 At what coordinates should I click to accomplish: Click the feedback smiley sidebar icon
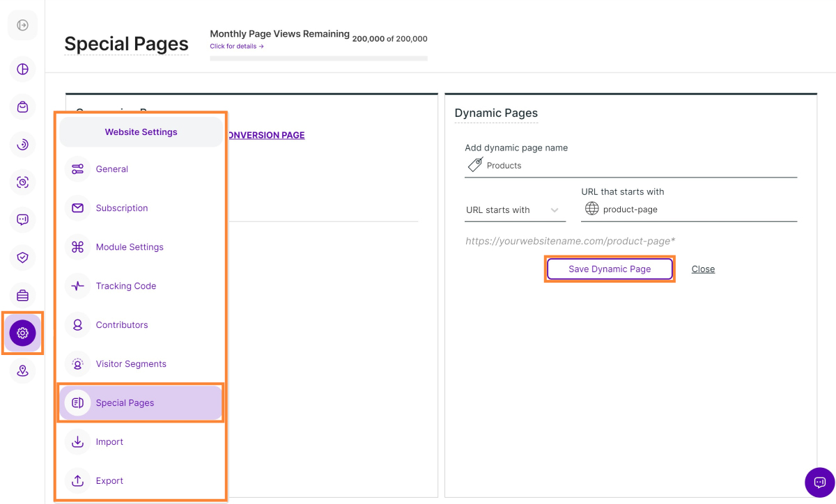point(22,220)
